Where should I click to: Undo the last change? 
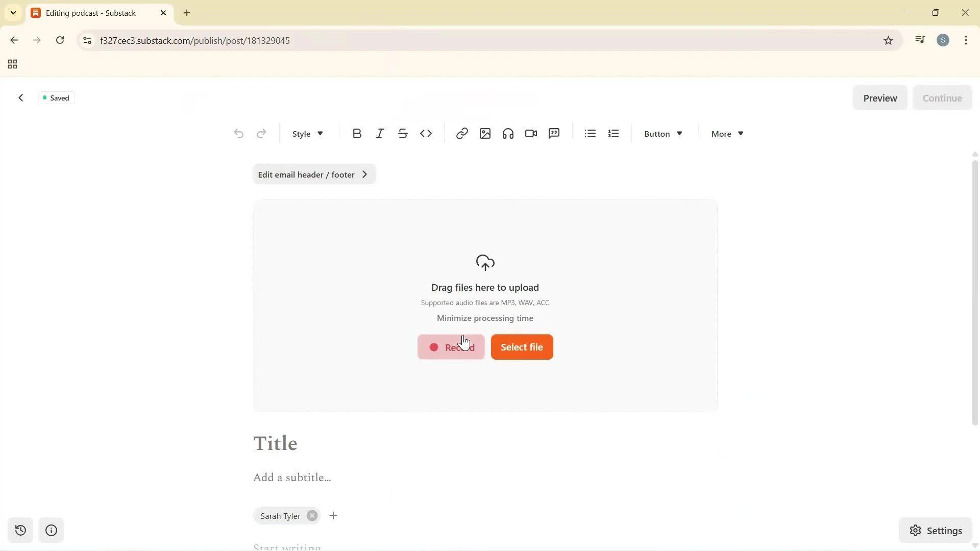238,133
